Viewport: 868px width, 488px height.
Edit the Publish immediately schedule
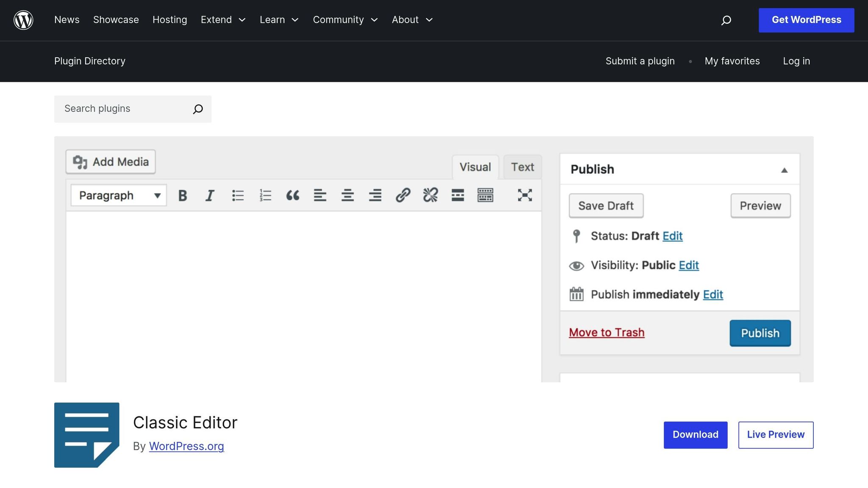[713, 294]
